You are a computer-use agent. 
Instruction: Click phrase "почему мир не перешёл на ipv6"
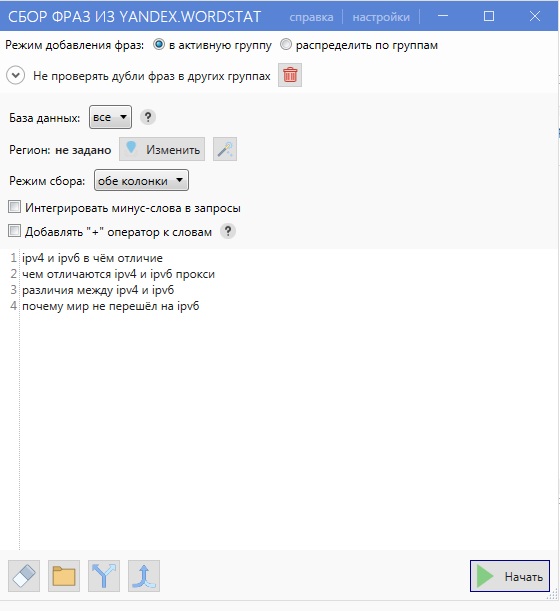tap(111, 306)
